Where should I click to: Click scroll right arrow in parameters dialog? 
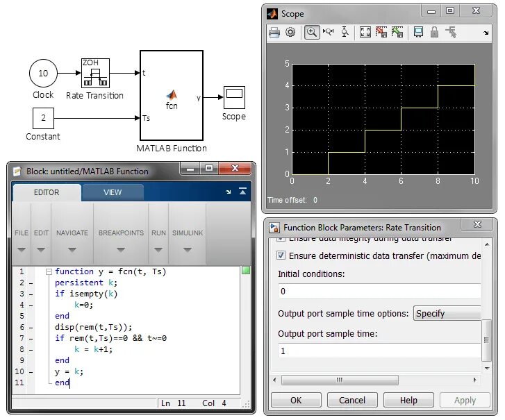[474, 380]
